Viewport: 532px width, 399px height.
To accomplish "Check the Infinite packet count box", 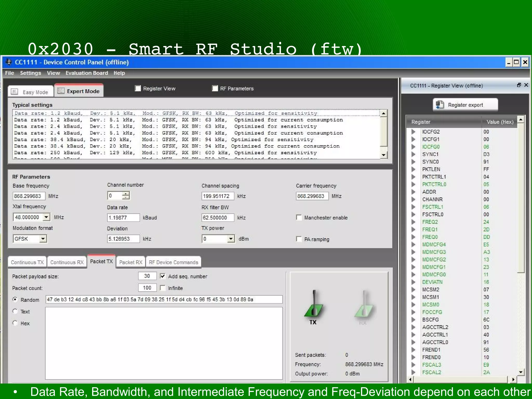I will 163,288.
